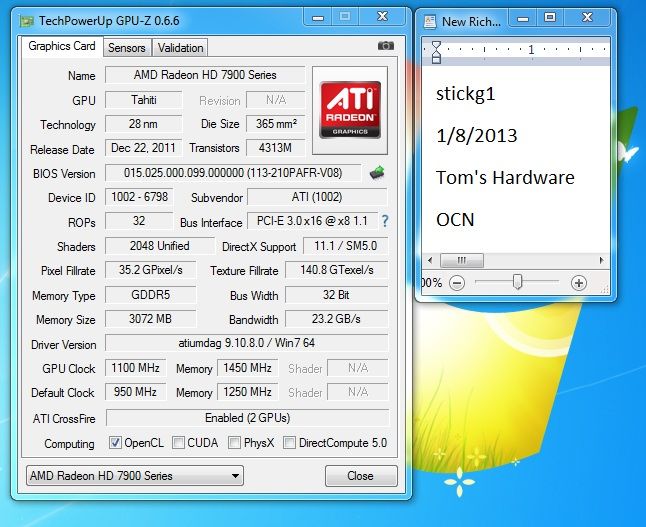Screen dimensions: 646x527
Task: Minimize the GPU-Z window
Action: pos(318,18)
